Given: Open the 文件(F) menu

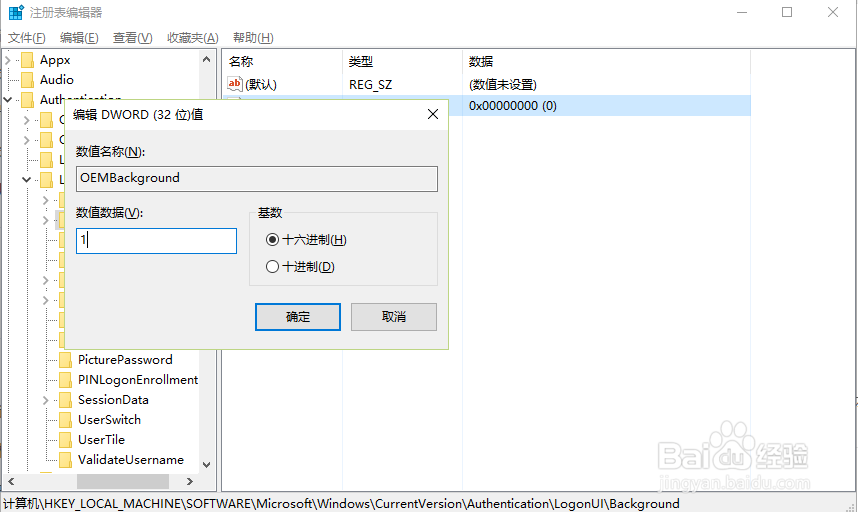Looking at the screenshot, I should pos(26,38).
